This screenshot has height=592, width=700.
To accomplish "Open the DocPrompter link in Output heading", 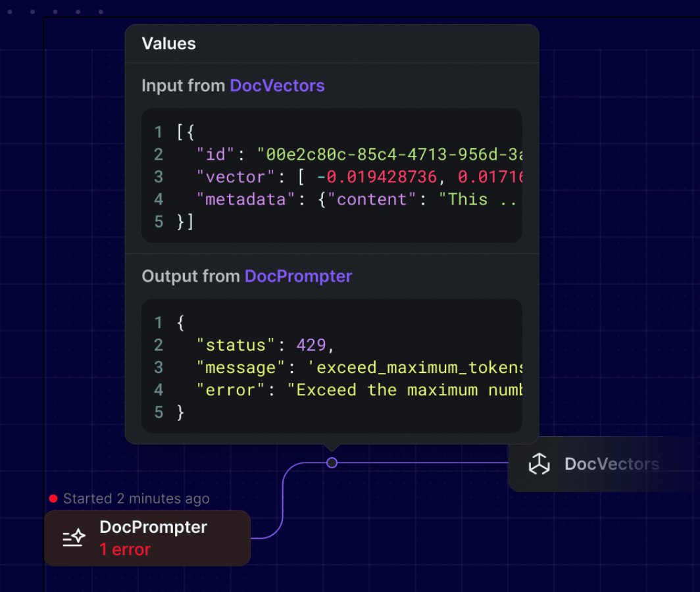I will (298, 276).
